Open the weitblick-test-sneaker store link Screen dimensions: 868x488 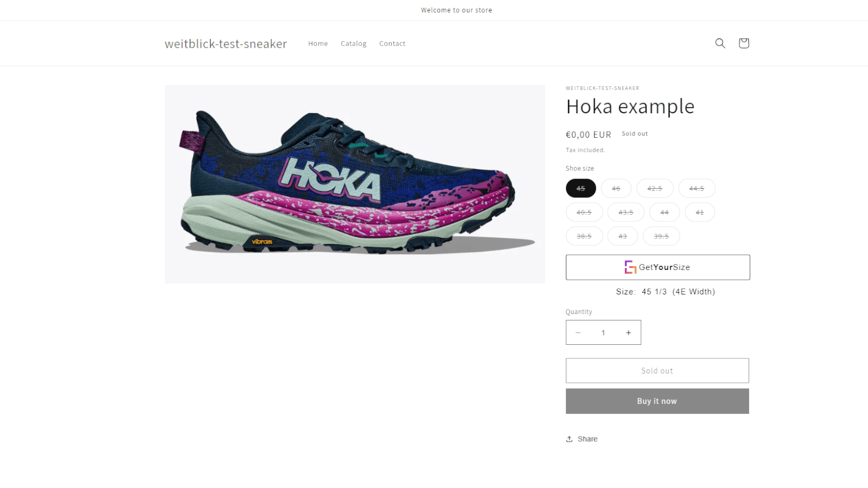[226, 43]
